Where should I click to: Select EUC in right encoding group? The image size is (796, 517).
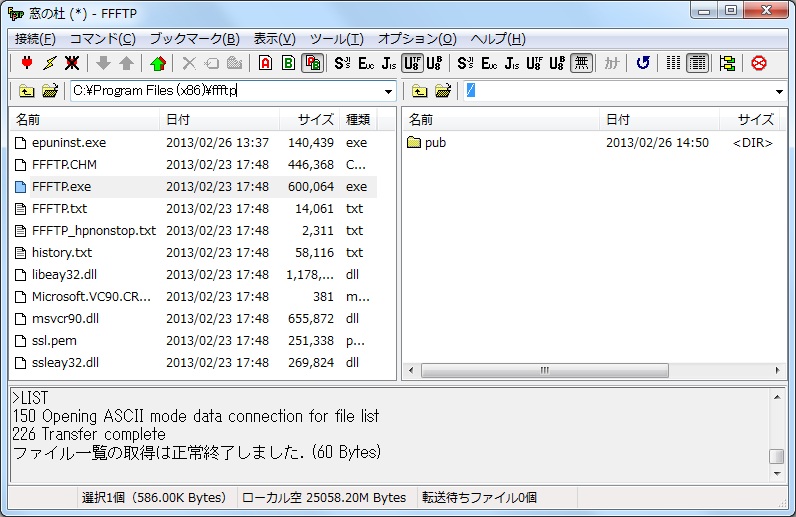[x=489, y=63]
